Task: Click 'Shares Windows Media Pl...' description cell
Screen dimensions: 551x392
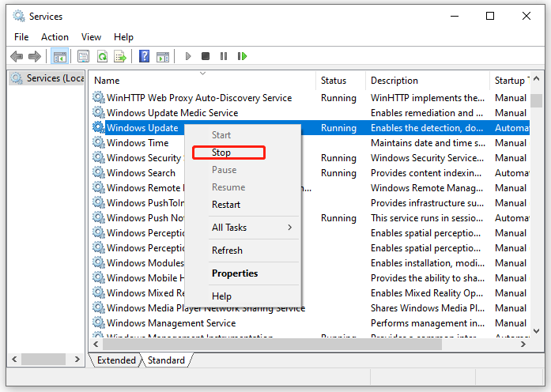Action: 428,308
